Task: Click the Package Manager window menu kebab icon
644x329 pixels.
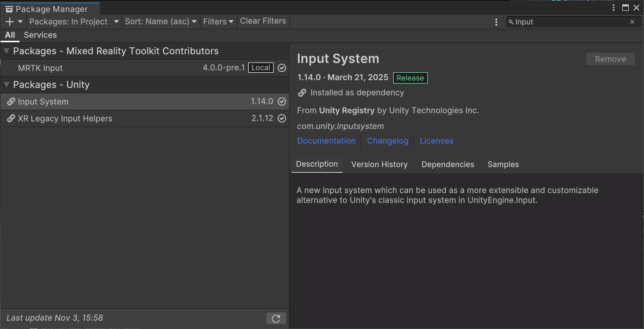Action: coord(614,8)
